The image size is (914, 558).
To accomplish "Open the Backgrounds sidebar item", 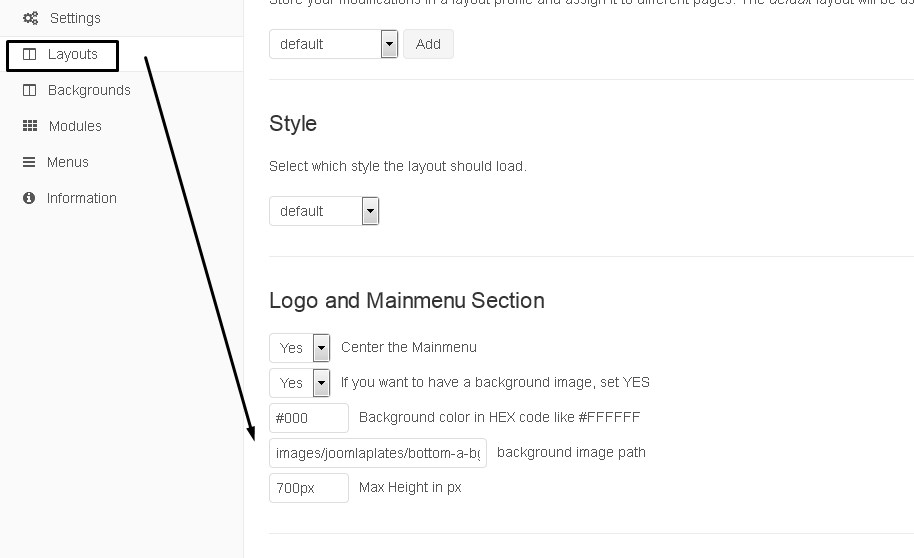I will [89, 90].
